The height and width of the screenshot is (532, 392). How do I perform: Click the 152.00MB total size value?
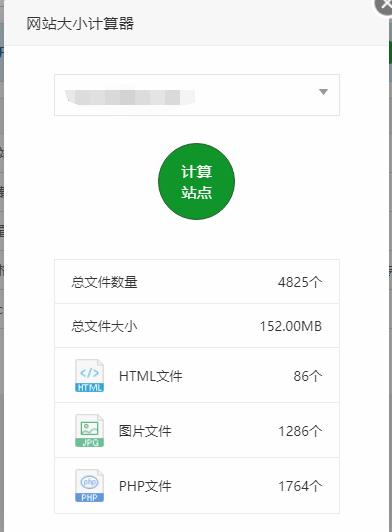click(x=291, y=326)
